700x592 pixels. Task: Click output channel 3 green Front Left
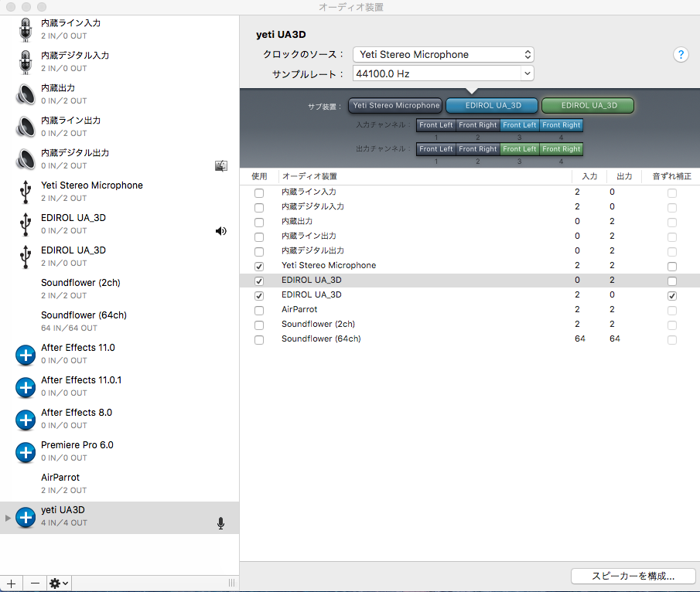tap(520, 149)
